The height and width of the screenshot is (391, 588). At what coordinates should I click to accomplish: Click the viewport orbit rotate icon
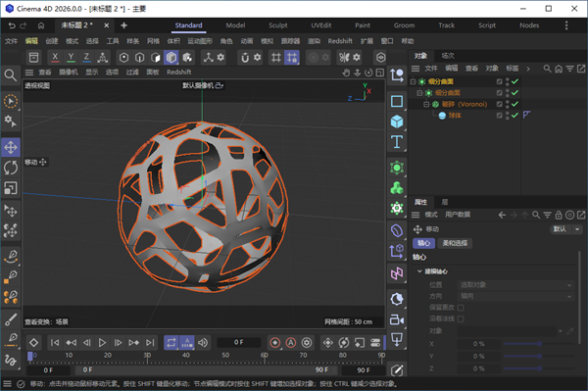(368, 73)
